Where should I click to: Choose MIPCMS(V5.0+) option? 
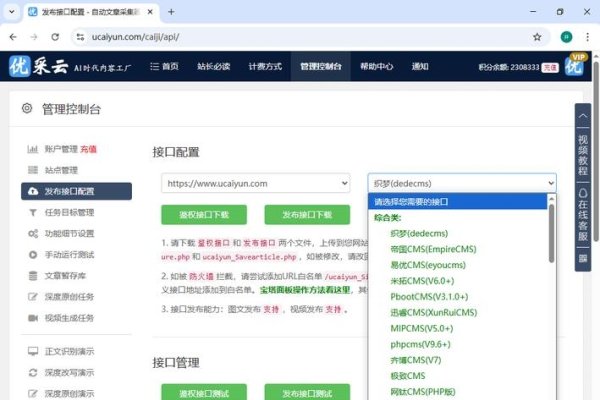422,328
